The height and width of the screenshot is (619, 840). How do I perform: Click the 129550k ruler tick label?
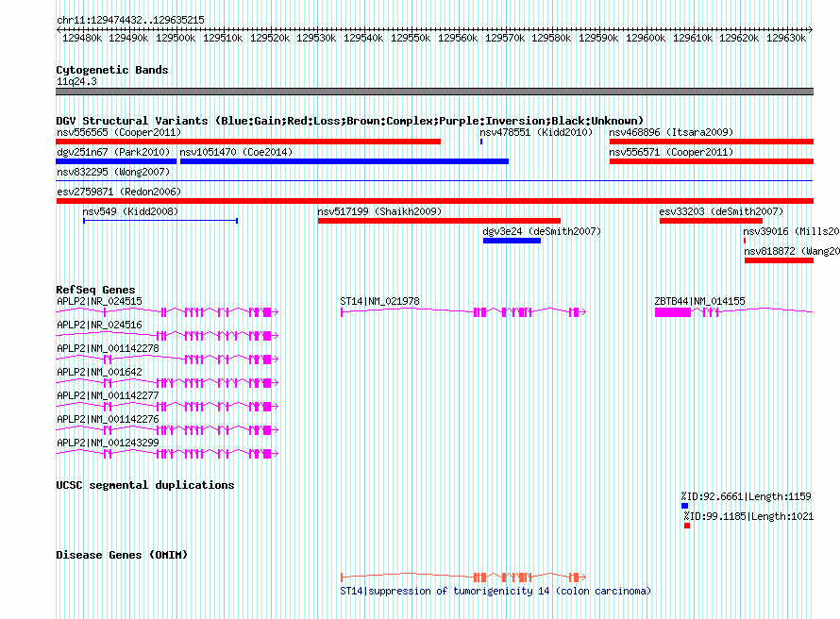tap(411, 38)
